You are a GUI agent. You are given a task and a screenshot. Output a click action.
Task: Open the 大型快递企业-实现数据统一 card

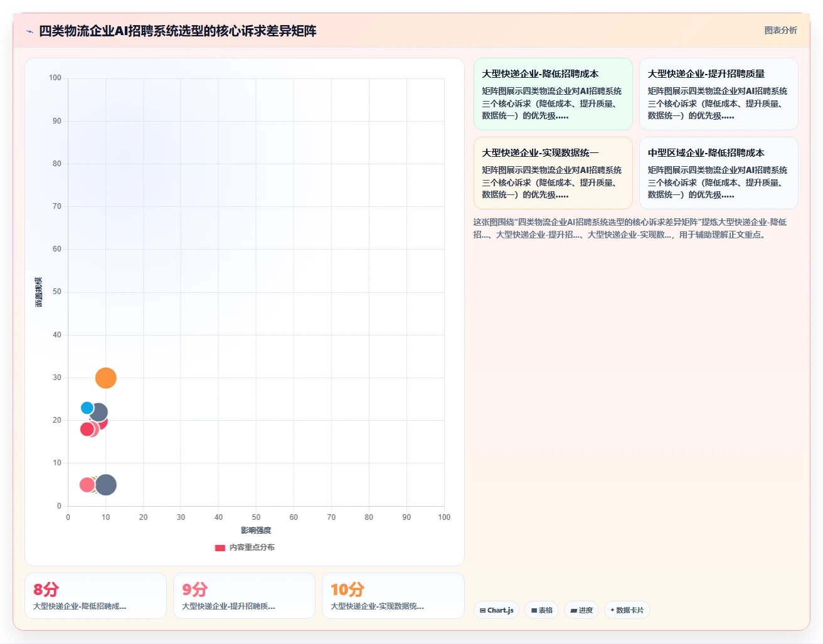tap(553, 173)
